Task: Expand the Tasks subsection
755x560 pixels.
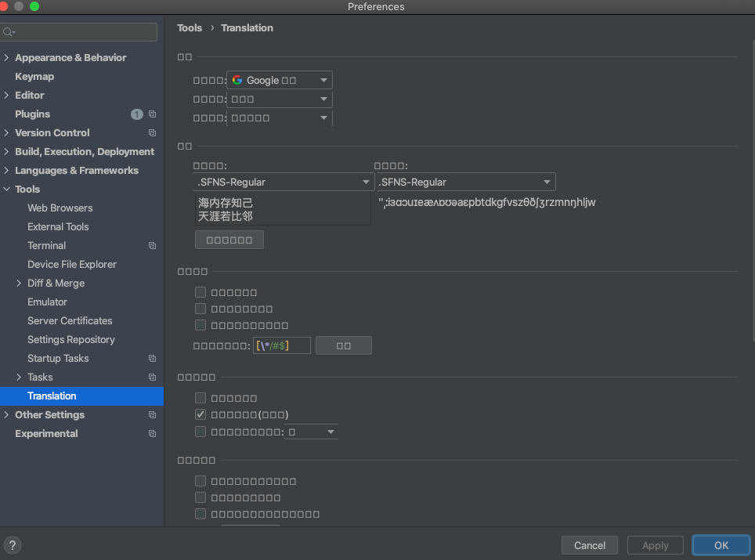Action: click(19, 377)
